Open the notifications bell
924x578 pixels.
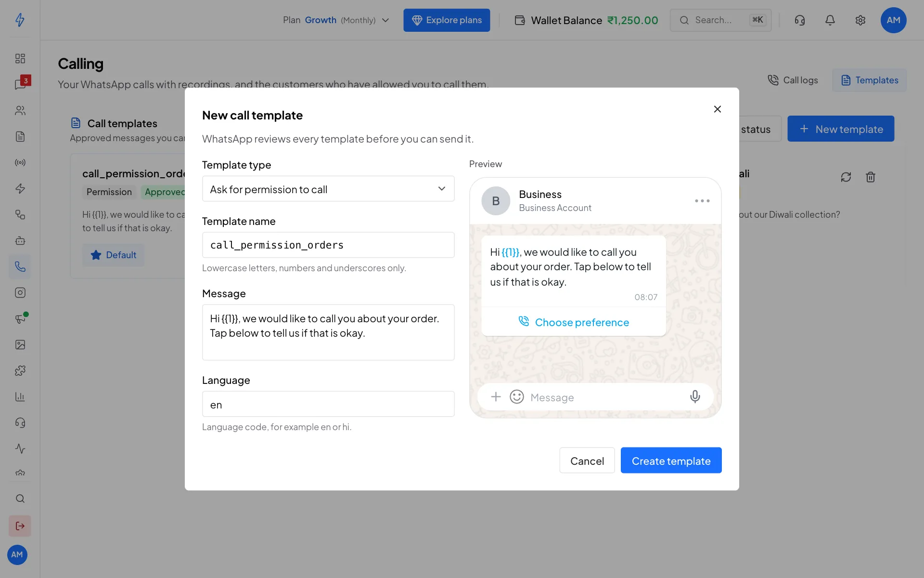[x=830, y=20]
